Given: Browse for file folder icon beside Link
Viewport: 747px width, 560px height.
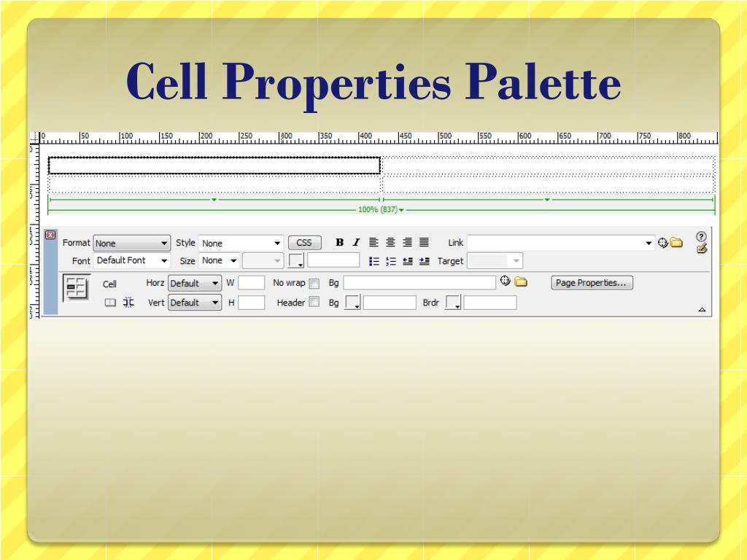Looking at the screenshot, I should pos(676,243).
